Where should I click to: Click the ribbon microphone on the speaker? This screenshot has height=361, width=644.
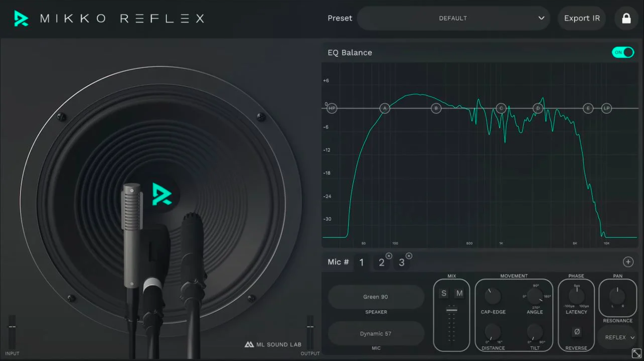pyautogui.click(x=132, y=236)
